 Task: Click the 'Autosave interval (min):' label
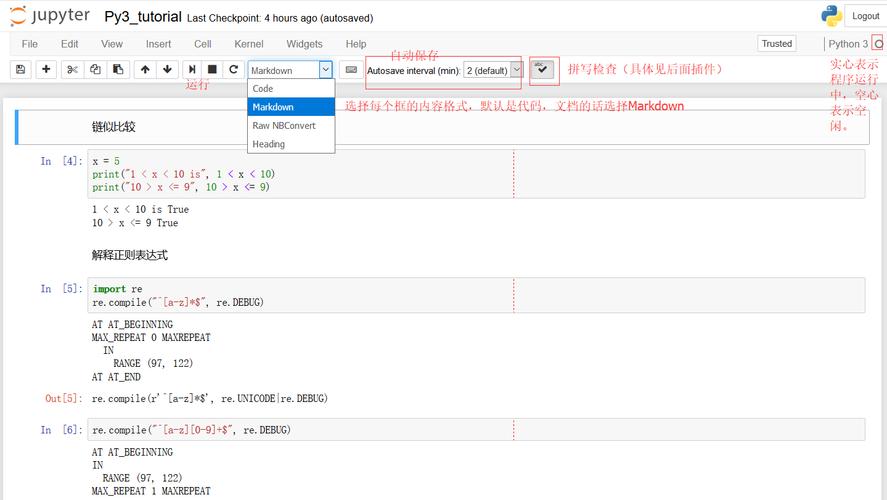pos(414,71)
